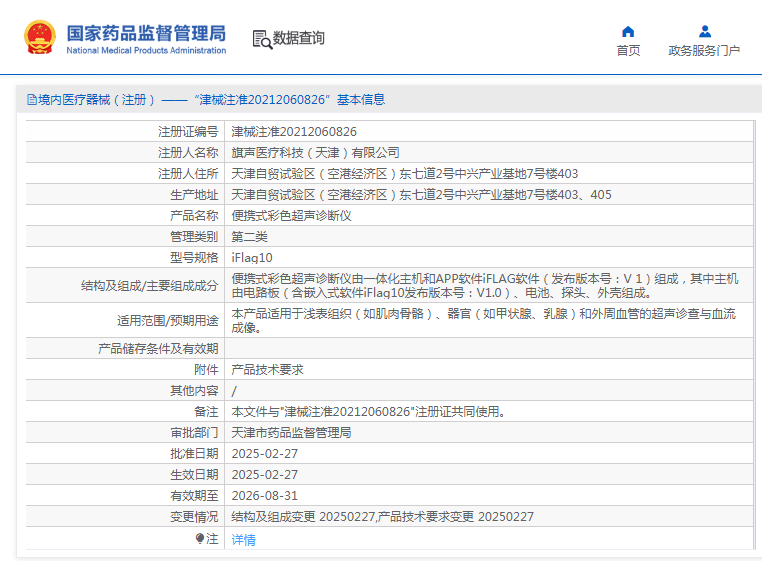Select 产品技术要求 attachment value

[x=267, y=369]
